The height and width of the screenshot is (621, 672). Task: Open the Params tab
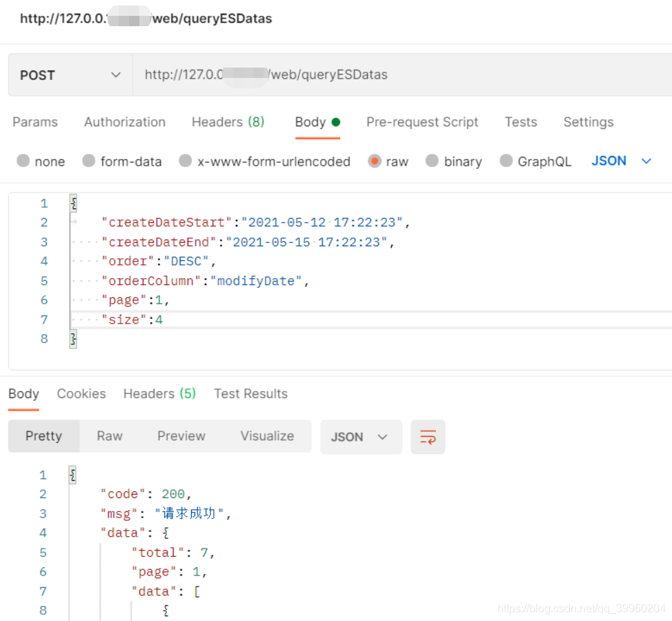(x=35, y=122)
